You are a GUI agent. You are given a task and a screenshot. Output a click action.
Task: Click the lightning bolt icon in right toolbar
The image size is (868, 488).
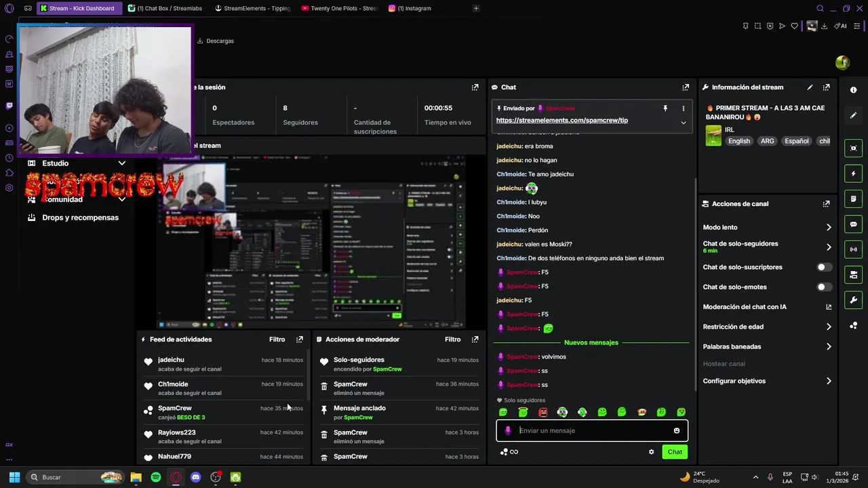click(x=854, y=174)
